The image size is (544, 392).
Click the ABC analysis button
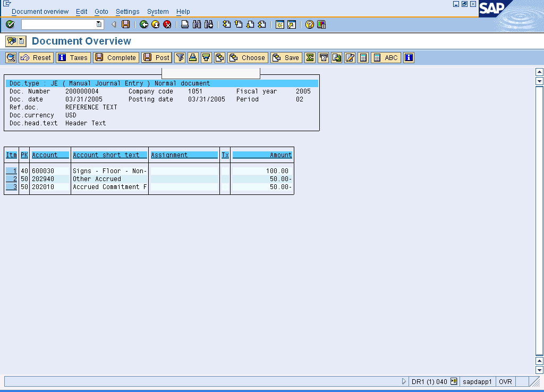[x=386, y=57]
